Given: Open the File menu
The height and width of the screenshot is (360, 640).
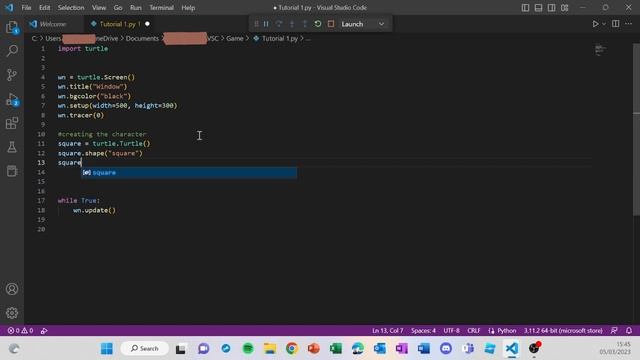Looking at the screenshot, I should tap(26, 8).
